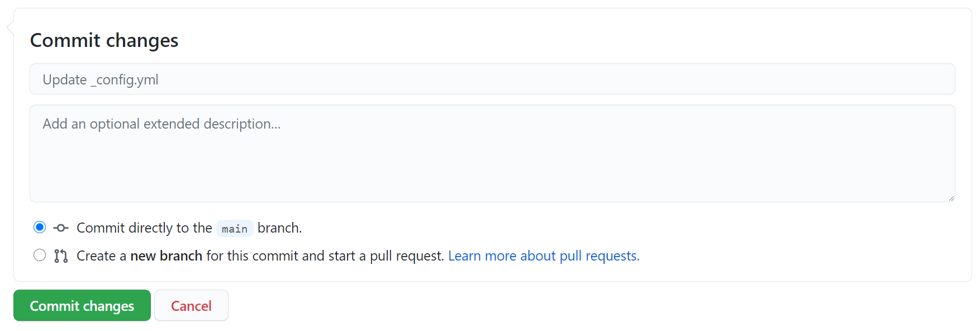Cancel the commit with the Cancel button
Screen dimensions: 980x331
[191, 305]
